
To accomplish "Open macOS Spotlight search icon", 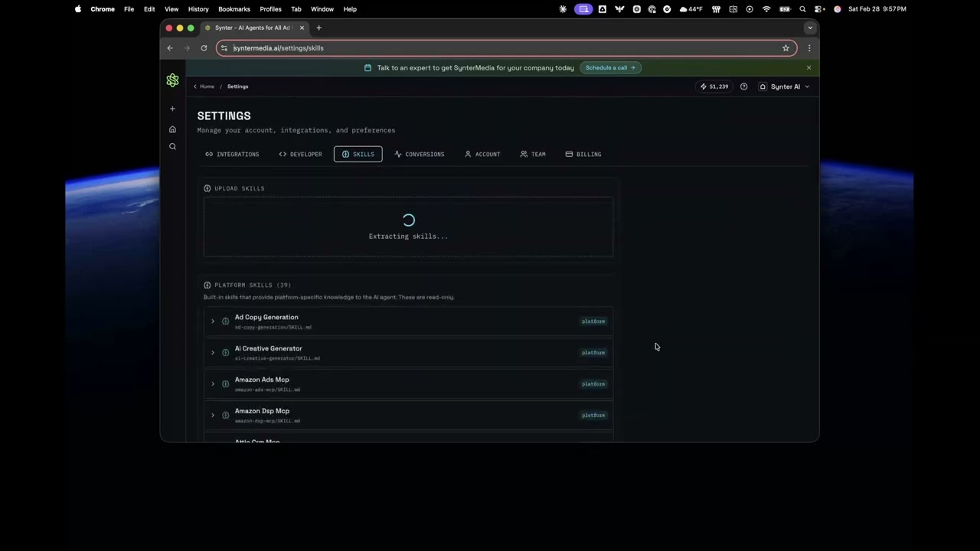I will pos(802,9).
